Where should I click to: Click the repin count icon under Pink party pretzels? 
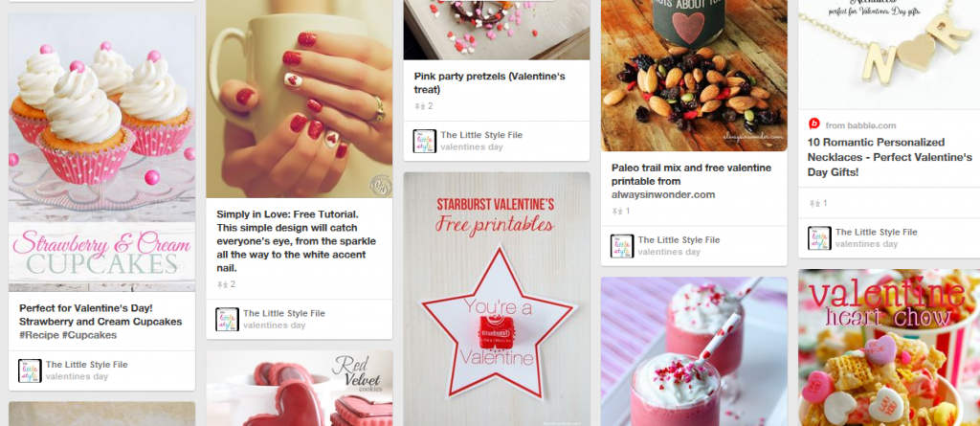(419, 106)
